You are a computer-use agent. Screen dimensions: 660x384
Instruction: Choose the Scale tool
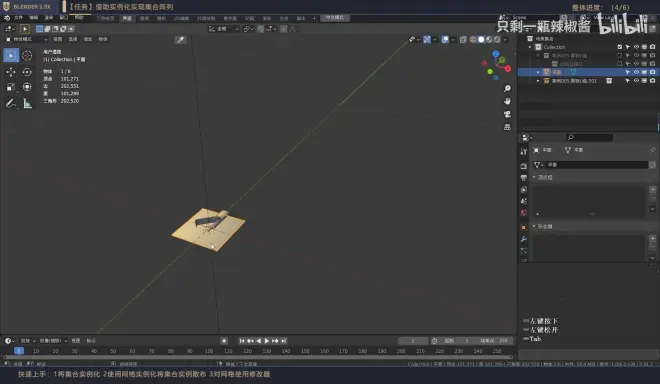click(11, 87)
